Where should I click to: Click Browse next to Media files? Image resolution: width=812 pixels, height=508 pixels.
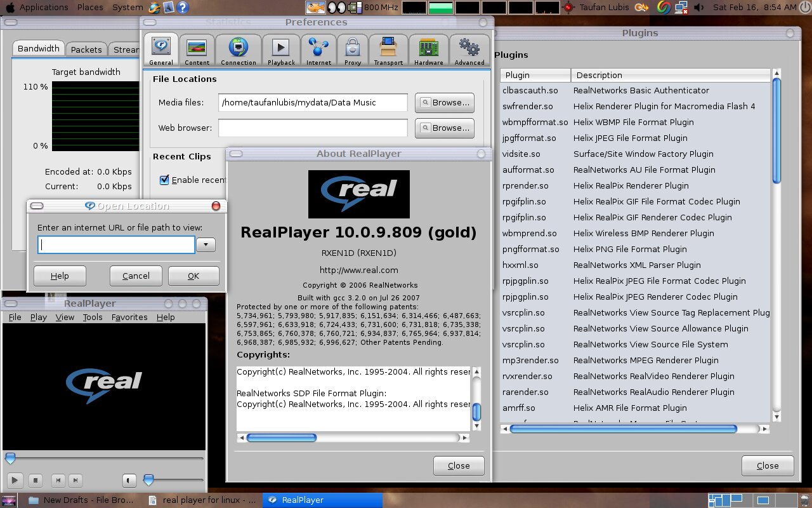pyautogui.click(x=445, y=102)
